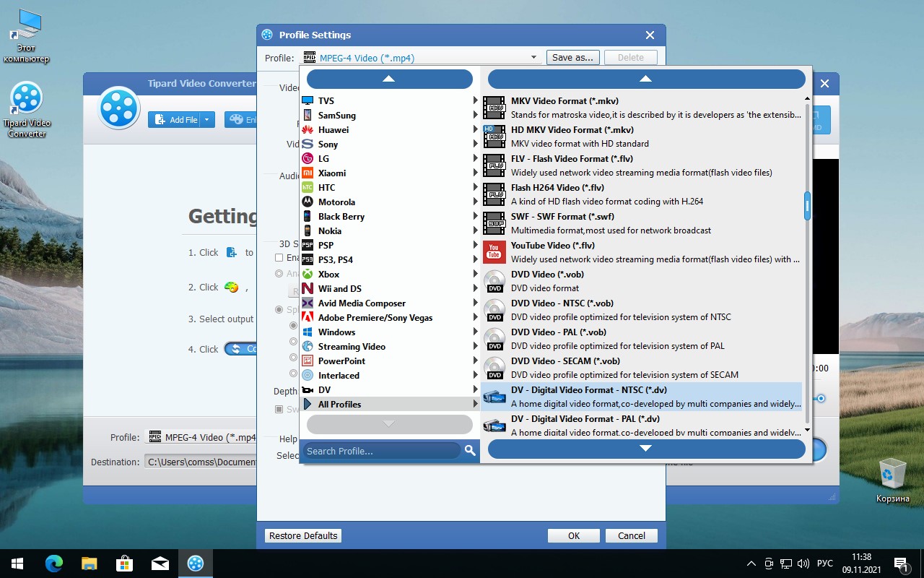The width and height of the screenshot is (924, 578).
Task: Expand the All Profiles submenu arrow
Action: (x=476, y=404)
